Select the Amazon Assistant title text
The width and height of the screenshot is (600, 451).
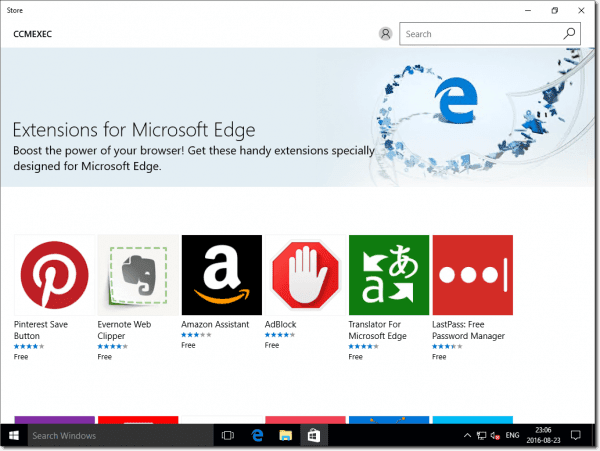point(215,324)
